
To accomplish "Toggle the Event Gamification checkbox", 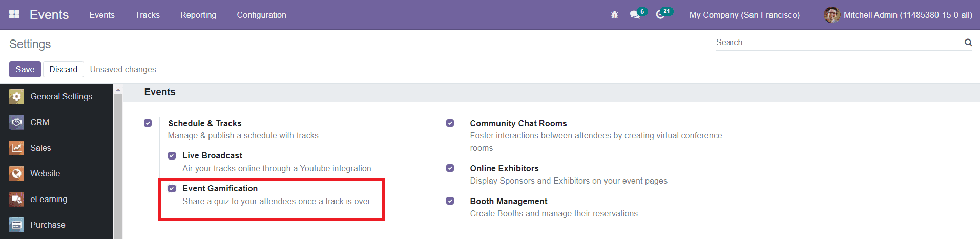I will click(172, 188).
